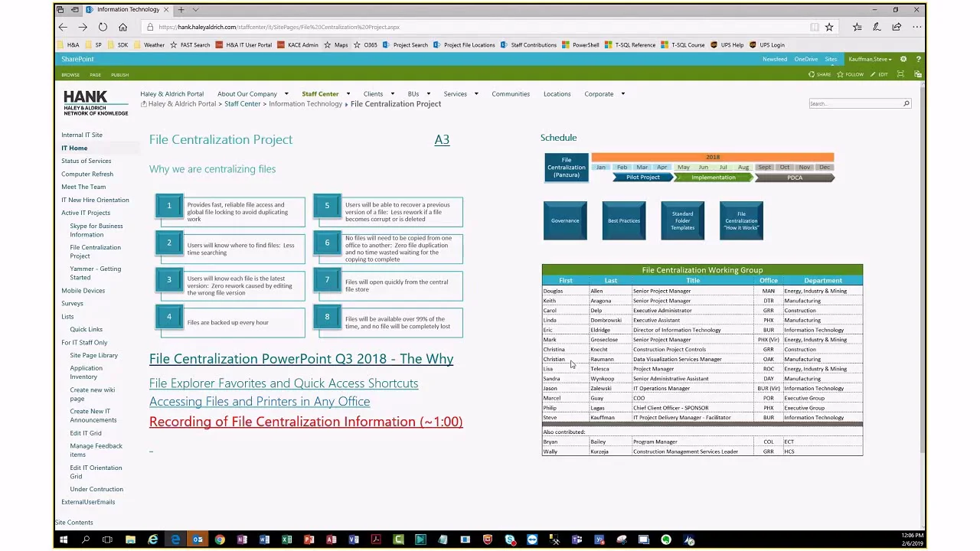Open Edge Settings and more menu
The height and width of the screenshot is (551, 980).
916,27
